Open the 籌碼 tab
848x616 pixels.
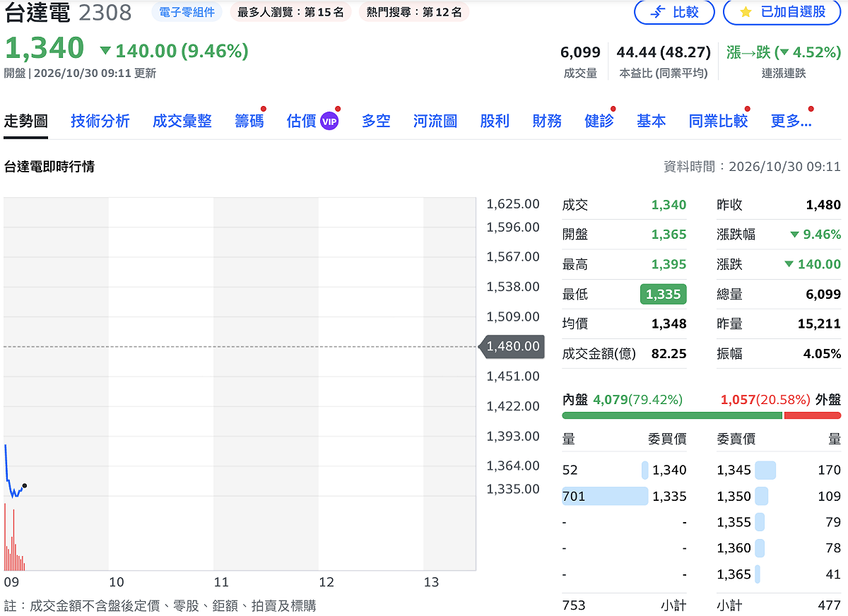(249, 121)
